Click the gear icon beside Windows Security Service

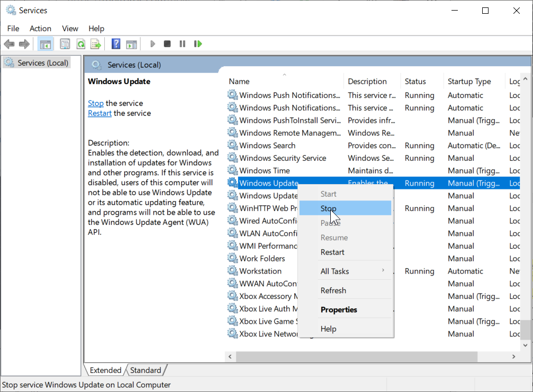(x=232, y=158)
